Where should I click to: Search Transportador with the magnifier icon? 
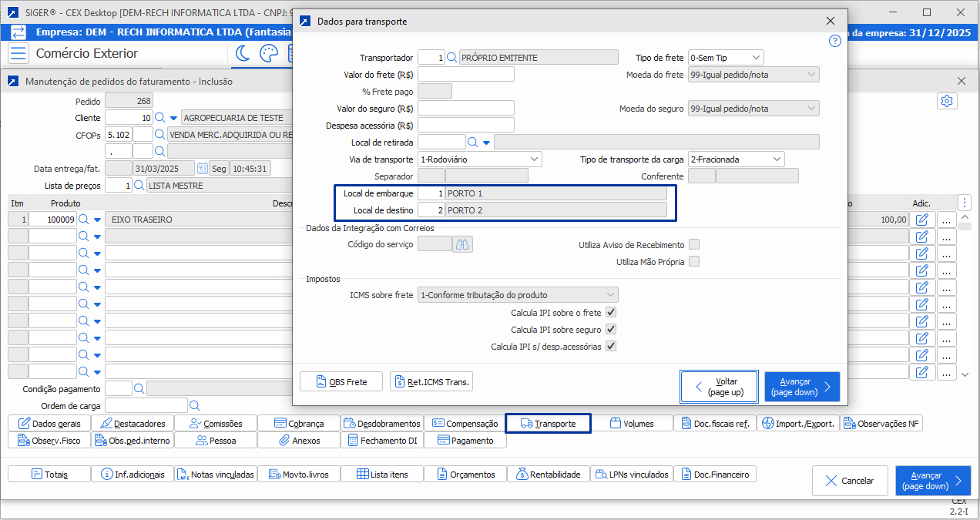(451, 58)
